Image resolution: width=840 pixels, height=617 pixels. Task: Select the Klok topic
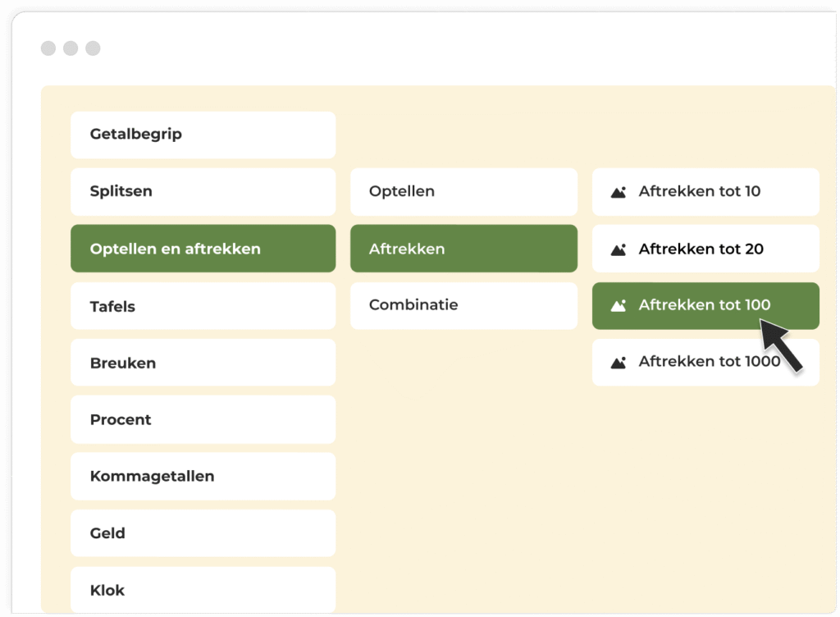(x=203, y=589)
